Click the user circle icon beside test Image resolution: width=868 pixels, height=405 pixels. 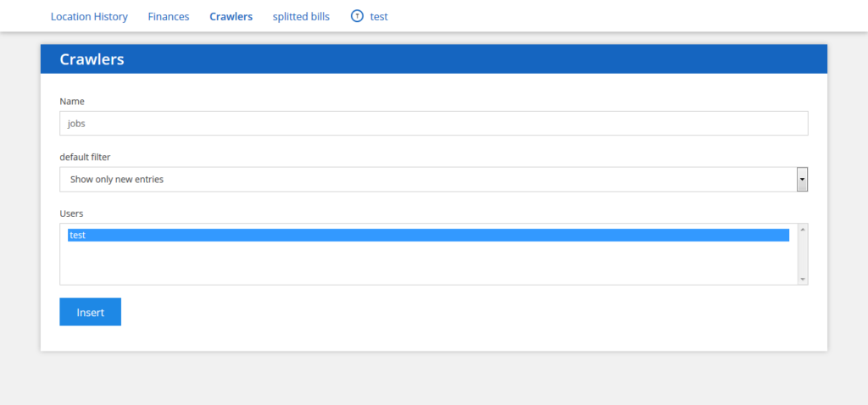tap(357, 16)
